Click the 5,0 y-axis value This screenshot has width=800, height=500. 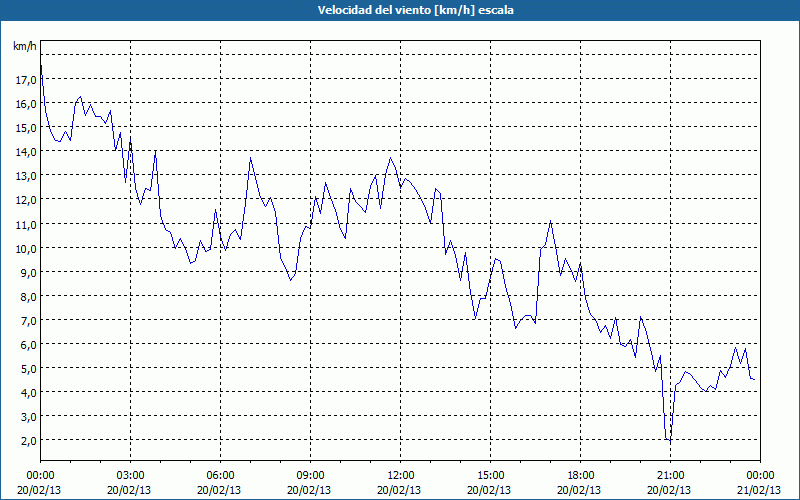(28, 368)
